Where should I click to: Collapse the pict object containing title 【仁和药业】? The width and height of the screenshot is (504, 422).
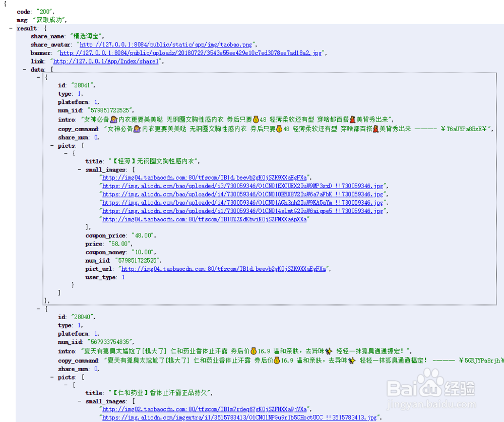pyautogui.click(x=66, y=385)
